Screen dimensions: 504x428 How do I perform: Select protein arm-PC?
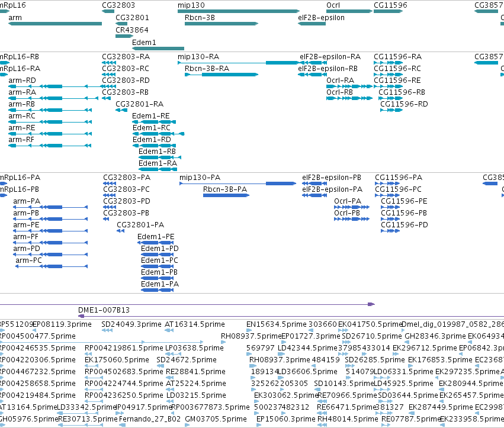(52, 266)
